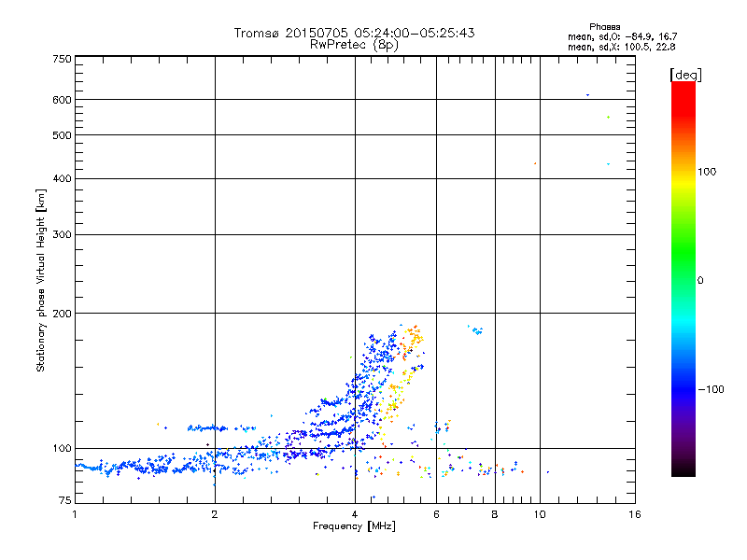Viewport: 747px width, 560px height.
Task: Click the 'Phases' statistics heading
Action: (x=604, y=27)
